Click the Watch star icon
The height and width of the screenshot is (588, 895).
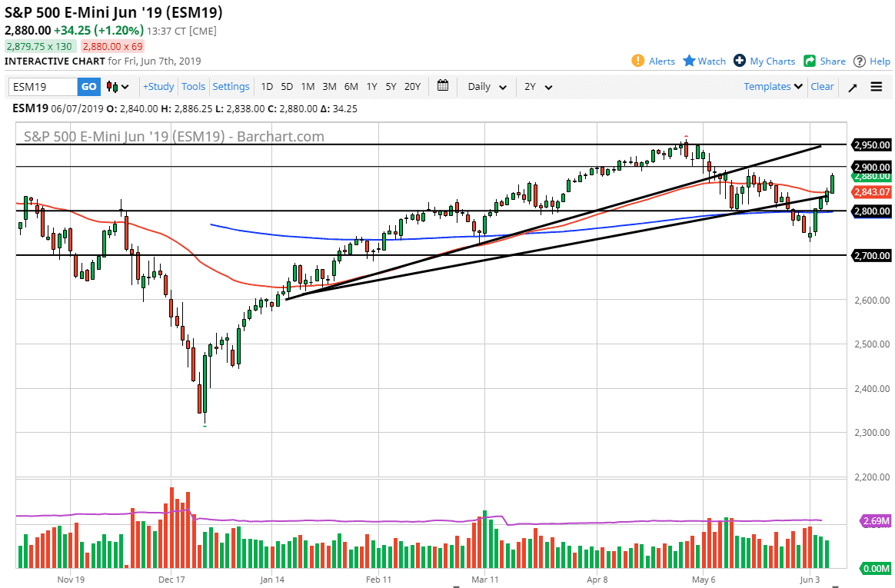(689, 61)
